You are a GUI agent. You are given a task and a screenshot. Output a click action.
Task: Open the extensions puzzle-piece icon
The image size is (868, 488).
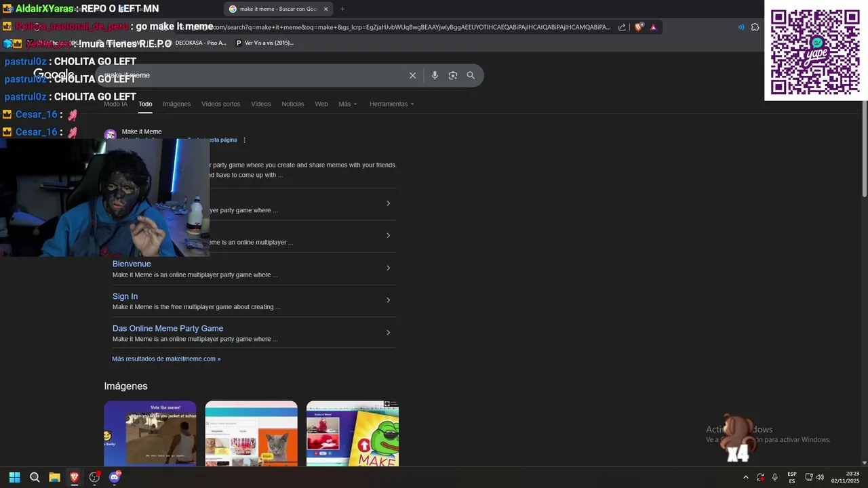[755, 27]
